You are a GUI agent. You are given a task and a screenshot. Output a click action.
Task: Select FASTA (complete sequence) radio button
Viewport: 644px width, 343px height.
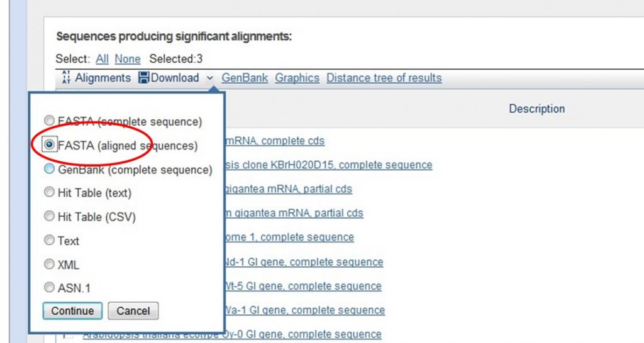pos(49,121)
